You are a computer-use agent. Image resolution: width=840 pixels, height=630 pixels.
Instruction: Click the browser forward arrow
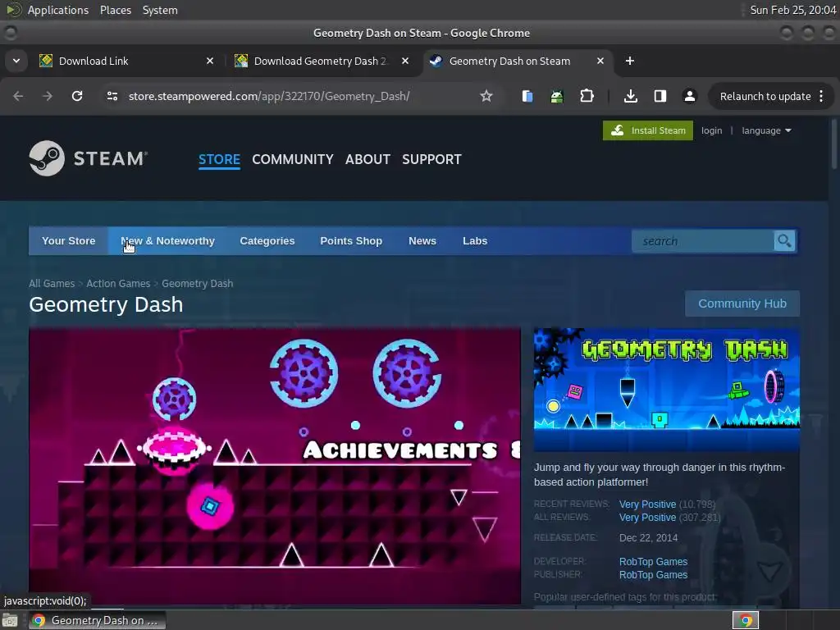tap(48, 96)
